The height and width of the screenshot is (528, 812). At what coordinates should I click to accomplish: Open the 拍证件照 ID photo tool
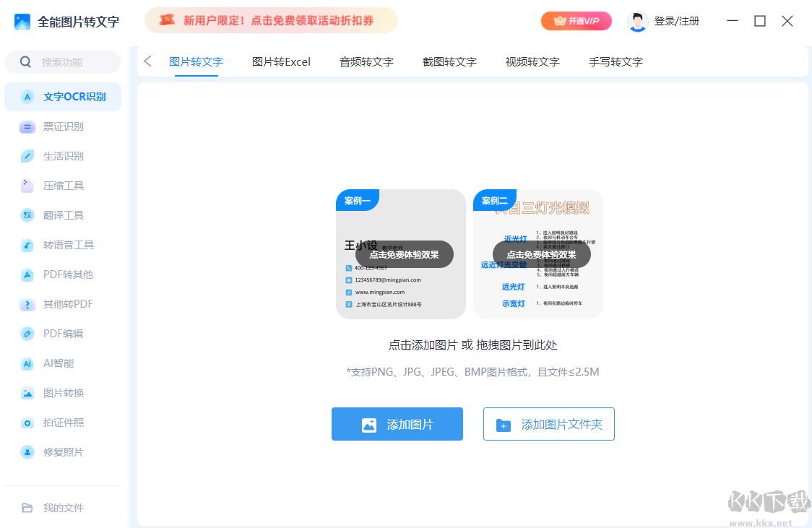click(63, 422)
